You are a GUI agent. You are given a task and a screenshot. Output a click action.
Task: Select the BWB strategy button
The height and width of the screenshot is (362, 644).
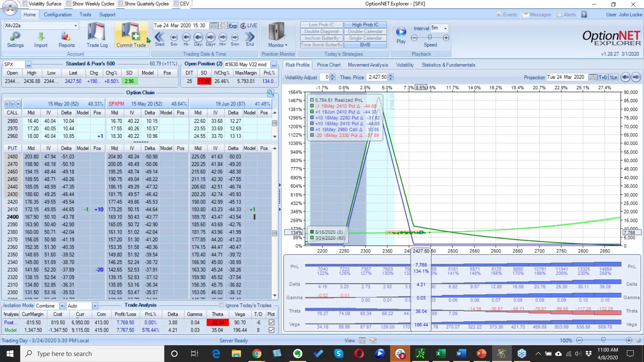[x=365, y=45]
